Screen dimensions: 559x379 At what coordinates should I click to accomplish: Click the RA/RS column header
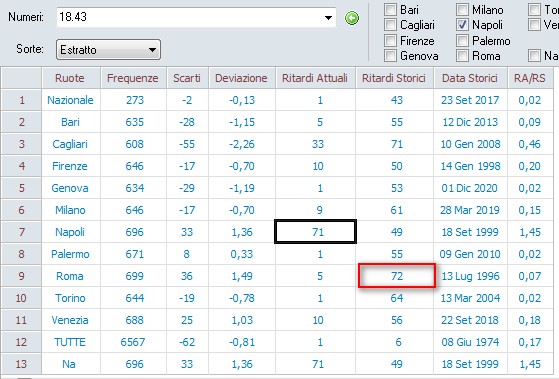530,78
